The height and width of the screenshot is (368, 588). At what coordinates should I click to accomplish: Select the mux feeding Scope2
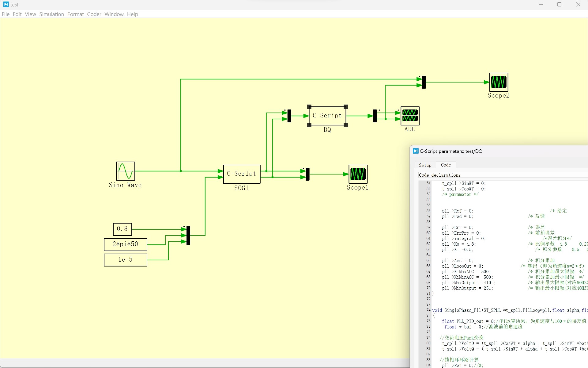(424, 82)
